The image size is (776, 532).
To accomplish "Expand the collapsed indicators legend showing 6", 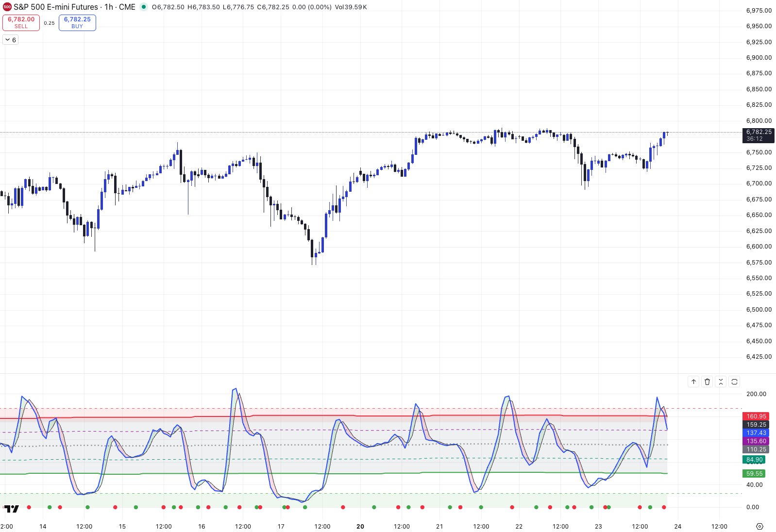I will click(x=11, y=40).
